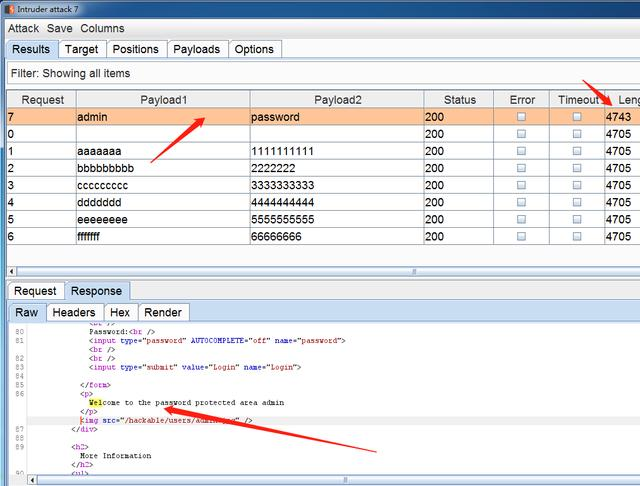Sort by the Timeout column header
The image size is (640, 486).
(577, 100)
